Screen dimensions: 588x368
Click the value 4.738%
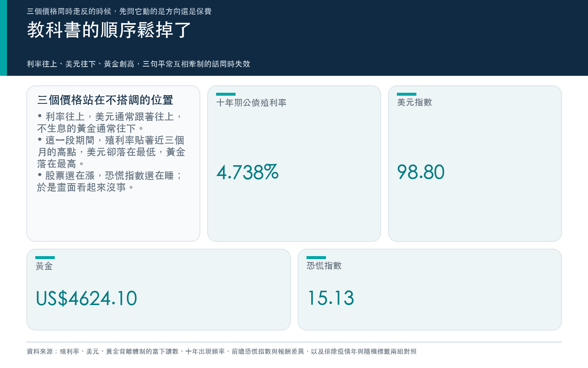[x=247, y=172]
